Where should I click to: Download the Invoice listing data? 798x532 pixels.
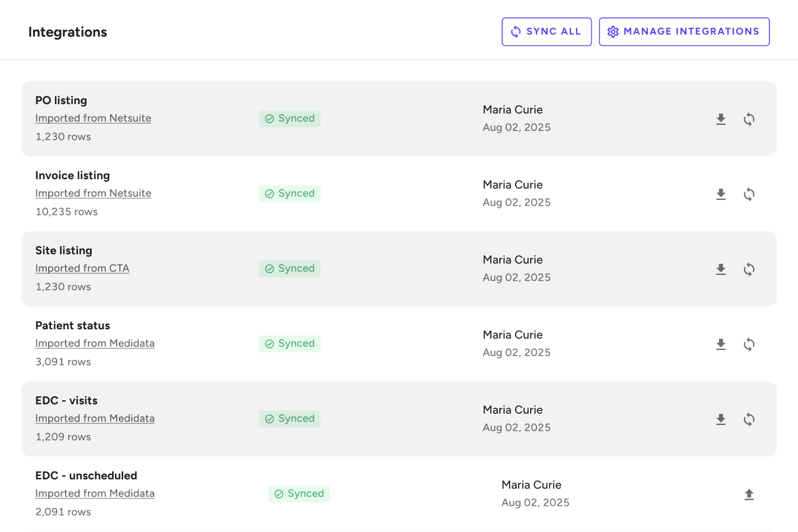pyautogui.click(x=721, y=194)
